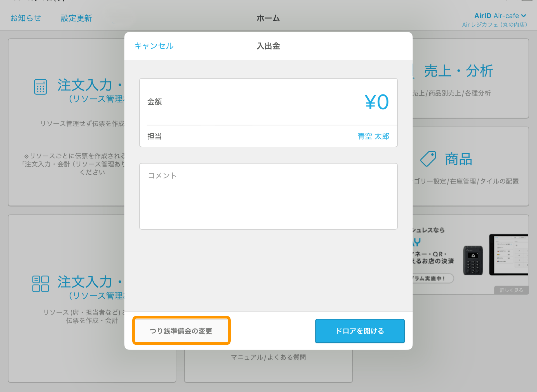Focus the コメント text area
The height and width of the screenshot is (392, 537).
268,196
